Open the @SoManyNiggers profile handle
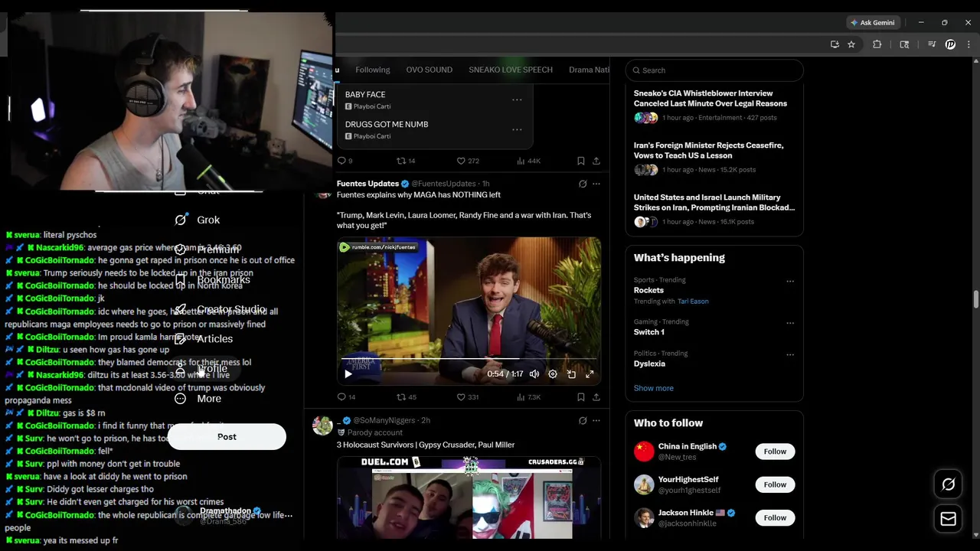Image resolution: width=980 pixels, height=551 pixels. tap(384, 420)
